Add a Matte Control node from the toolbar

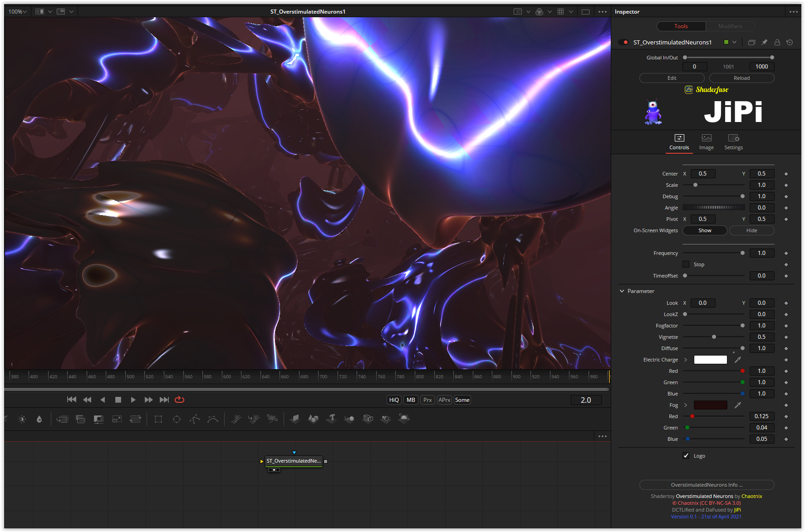click(98, 419)
